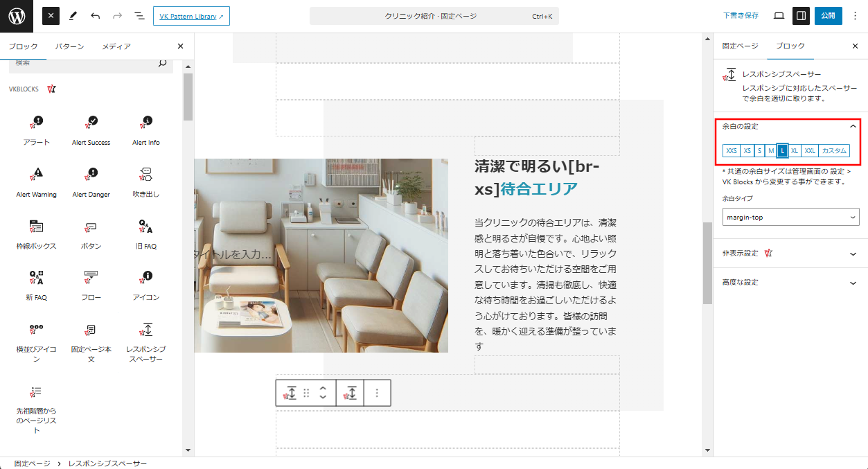Open document overview list view

(139, 16)
